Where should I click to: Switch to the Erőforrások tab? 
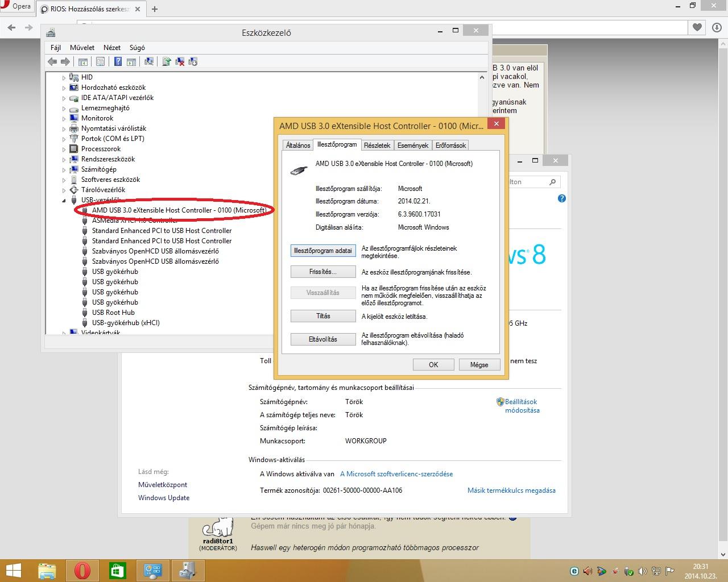click(450, 145)
